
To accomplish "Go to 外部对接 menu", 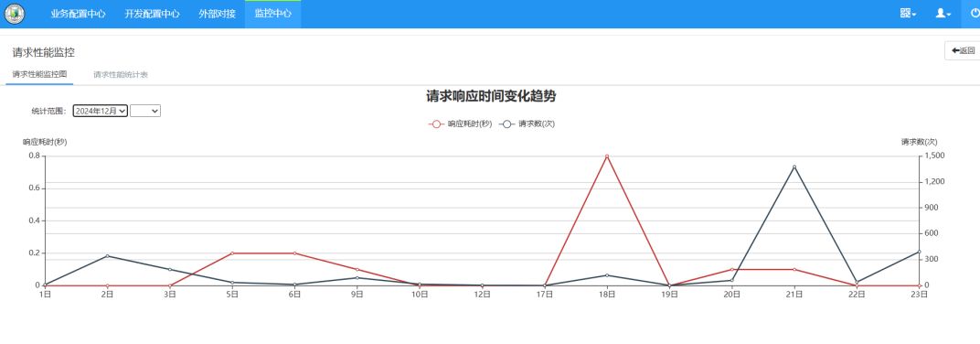I will 217,14.
